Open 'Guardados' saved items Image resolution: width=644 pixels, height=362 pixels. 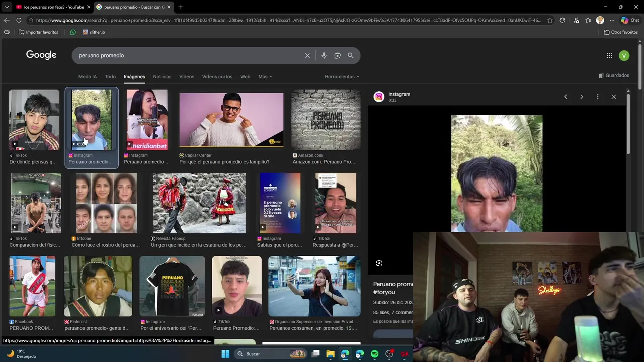614,75
